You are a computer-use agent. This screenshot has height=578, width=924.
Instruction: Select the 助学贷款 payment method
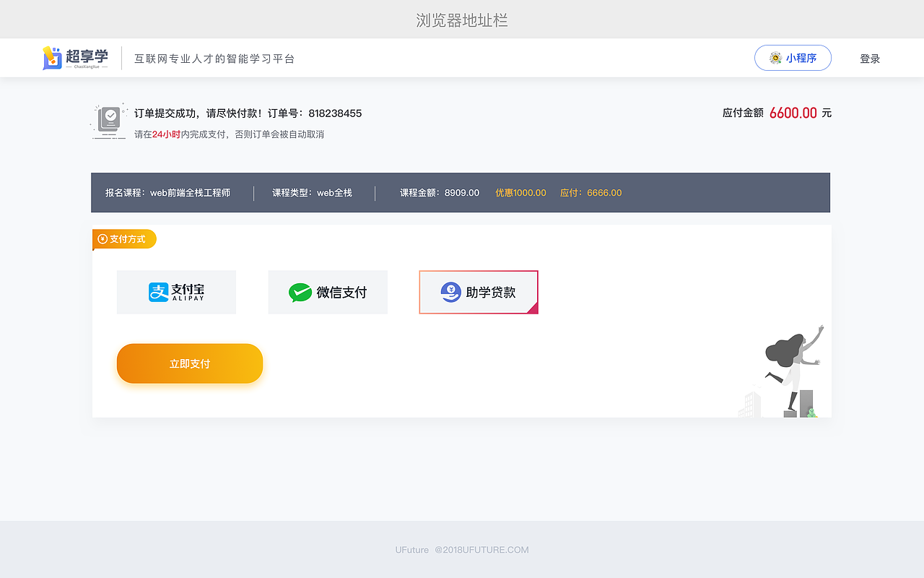tap(478, 292)
